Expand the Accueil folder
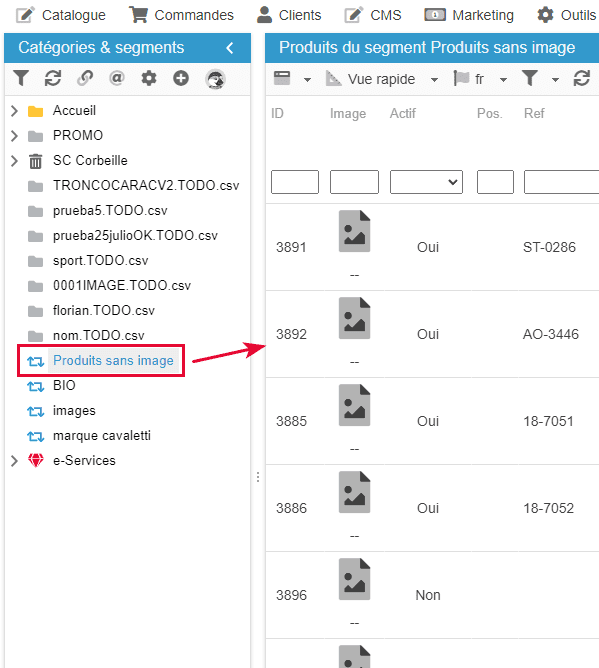The height and width of the screenshot is (668, 599). click(14, 111)
